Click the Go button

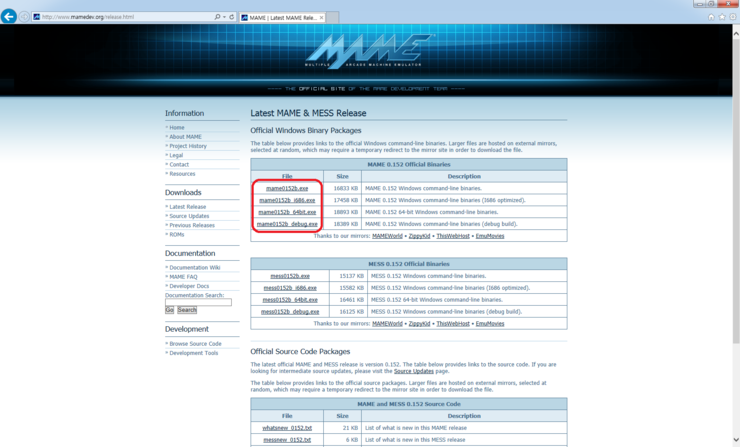(x=169, y=310)
